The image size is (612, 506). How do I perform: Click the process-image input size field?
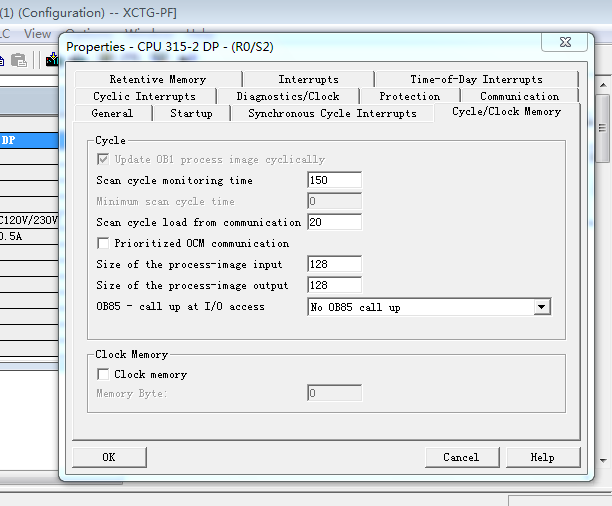coord(334,264)
